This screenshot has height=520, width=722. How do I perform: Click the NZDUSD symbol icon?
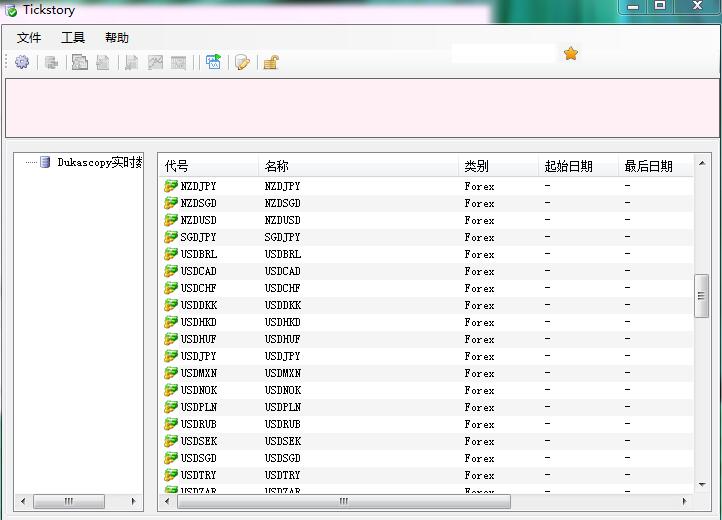(x=171, y=220)
